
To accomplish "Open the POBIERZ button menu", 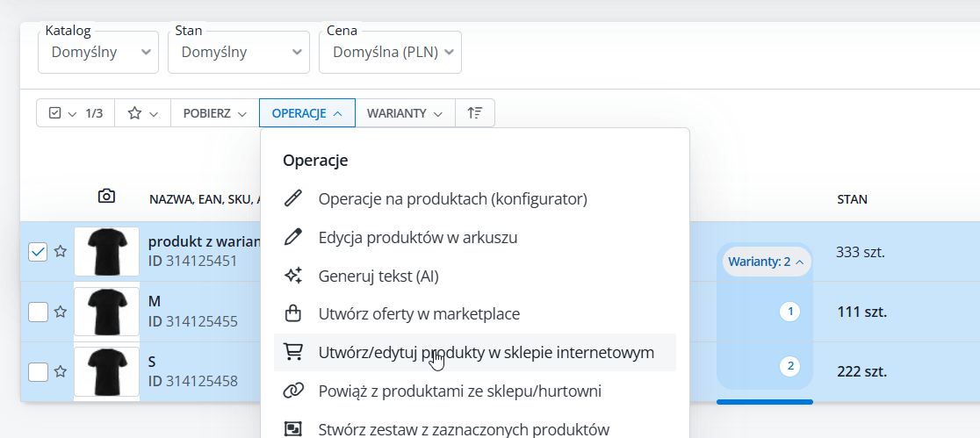I will point(214,113).
